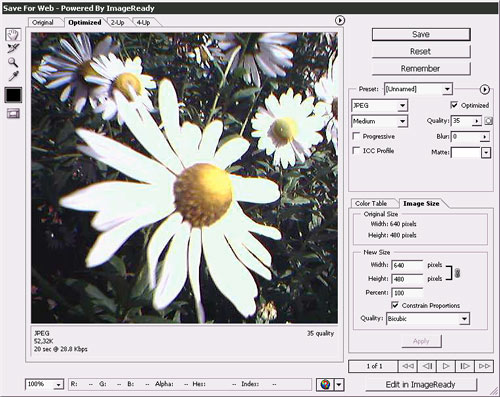Step forward one frame
The height and width of the screenshot is (397, 500).
point(465,366)
